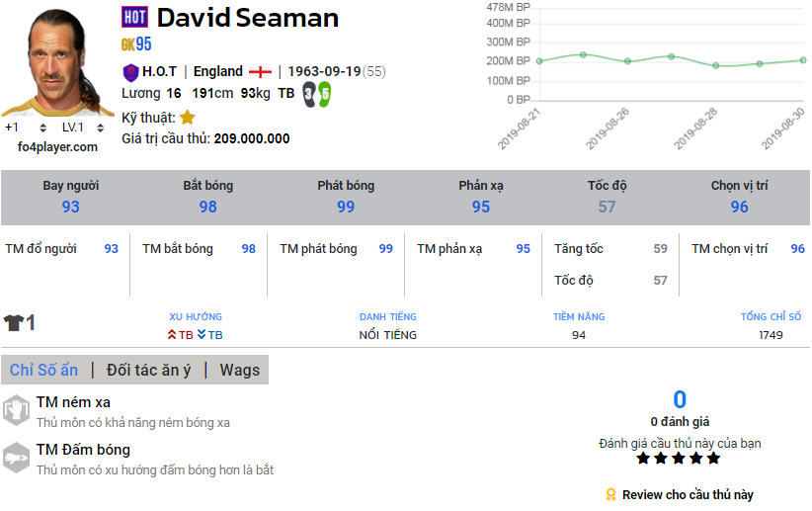Click the HOT season badge icon
The image size is (812, 511).
[134, 17]
